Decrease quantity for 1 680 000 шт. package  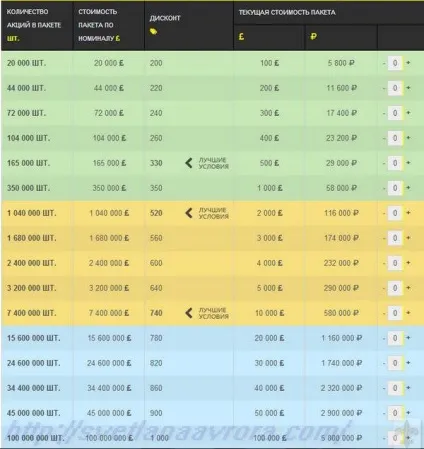(x=384, y=238)
